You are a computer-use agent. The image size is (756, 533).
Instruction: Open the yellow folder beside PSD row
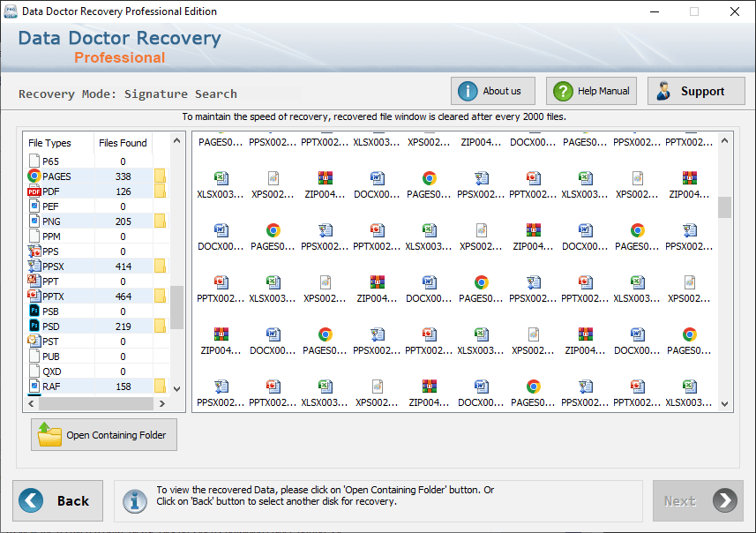coord(160,327)
